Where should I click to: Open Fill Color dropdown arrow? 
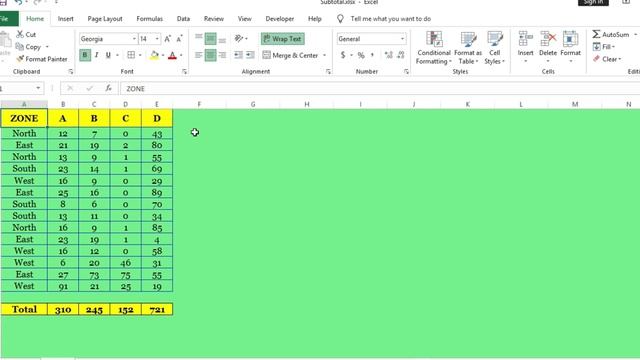163,55
